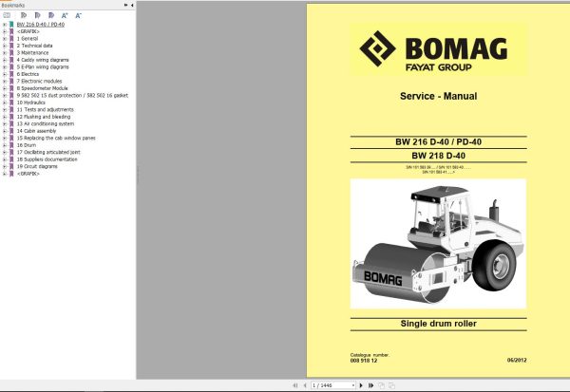Go to the next page

coord(361,385)
